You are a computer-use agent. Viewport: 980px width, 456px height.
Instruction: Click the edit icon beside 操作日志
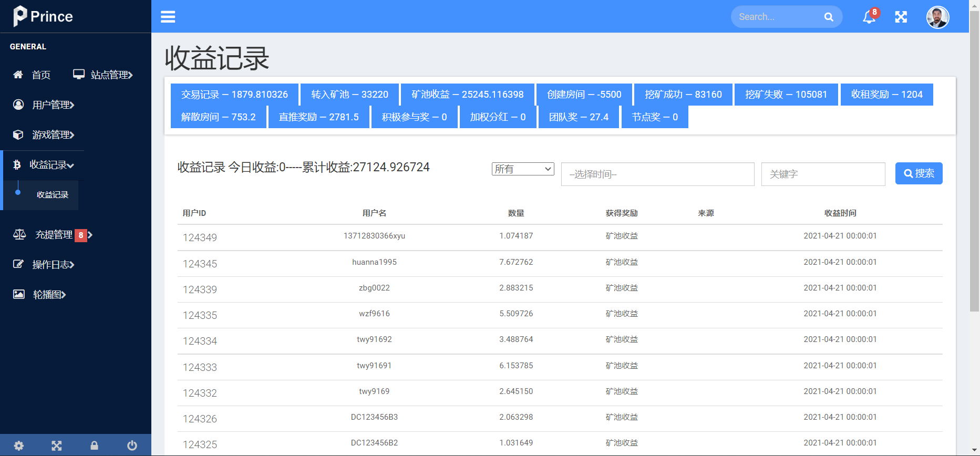[x=18, y=264]
